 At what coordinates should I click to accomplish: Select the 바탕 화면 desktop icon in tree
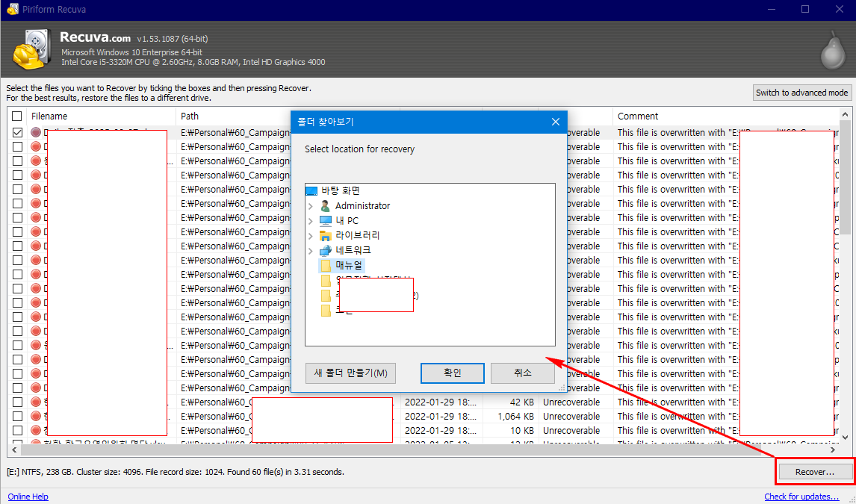tap(311, 191)
